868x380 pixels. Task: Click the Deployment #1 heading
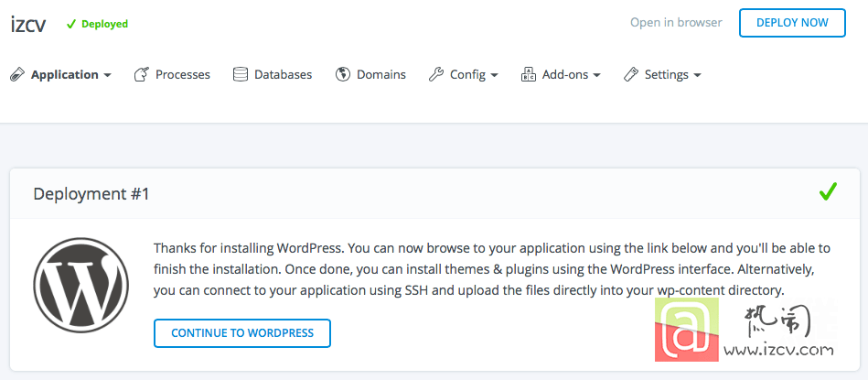point(91,194)
